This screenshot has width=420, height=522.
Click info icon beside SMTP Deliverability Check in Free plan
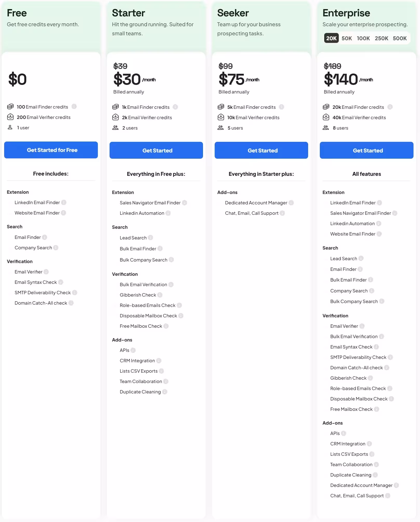74,292
